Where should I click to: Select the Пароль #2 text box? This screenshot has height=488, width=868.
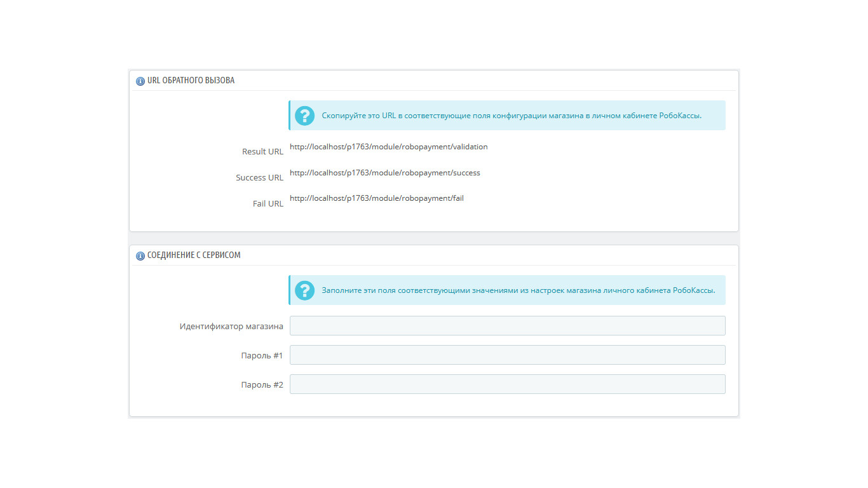click(x=507, y=384)
